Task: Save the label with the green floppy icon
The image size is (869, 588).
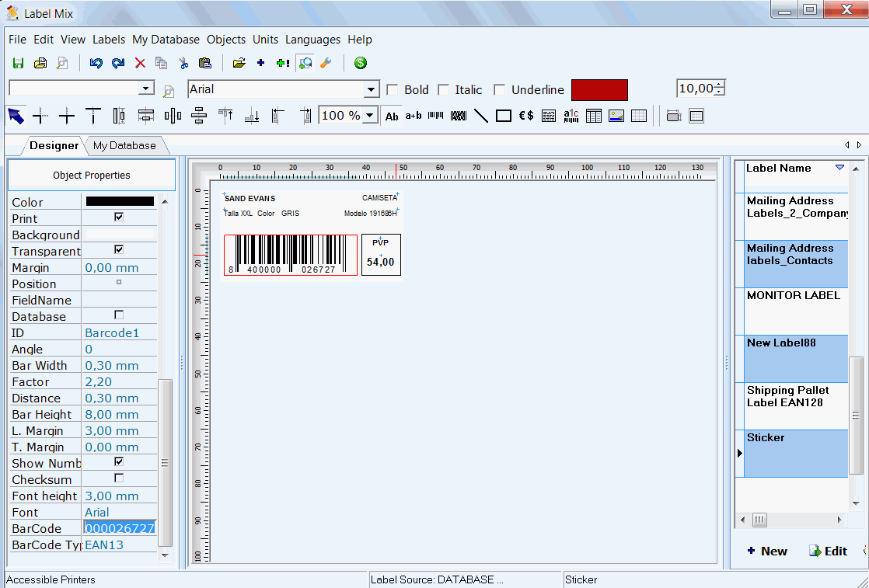Action: pos(19,63)
